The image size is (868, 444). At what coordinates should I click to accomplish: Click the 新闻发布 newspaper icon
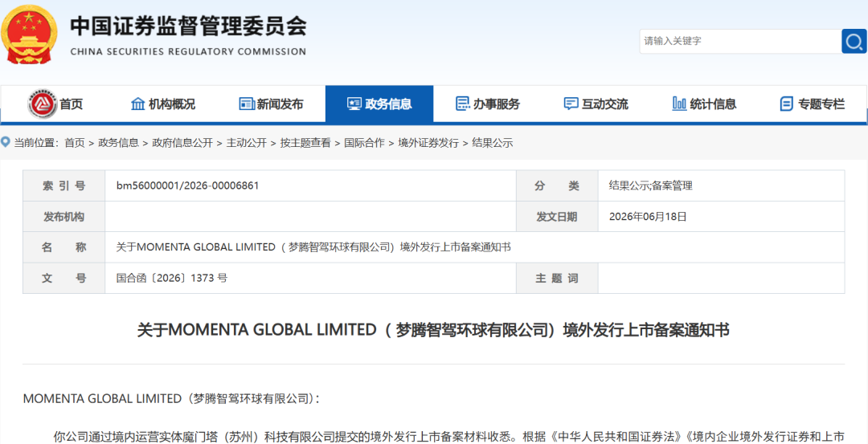pyautogui.click(x=247, y=104)
